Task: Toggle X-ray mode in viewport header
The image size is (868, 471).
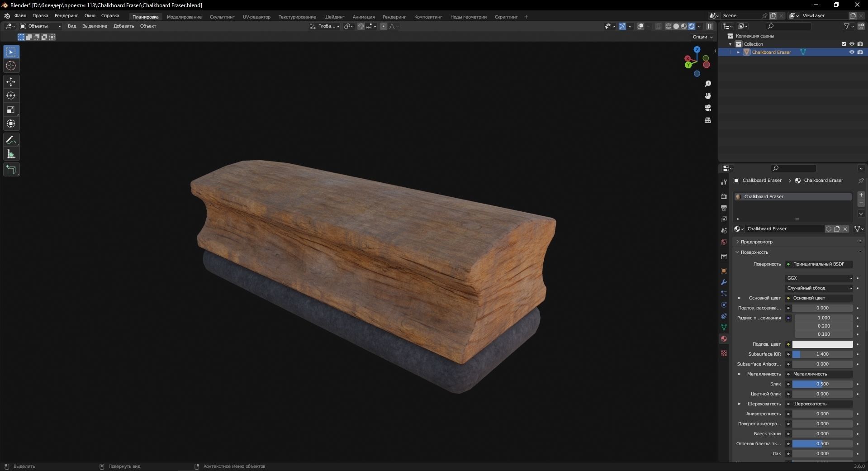Action: click(658, 26)
